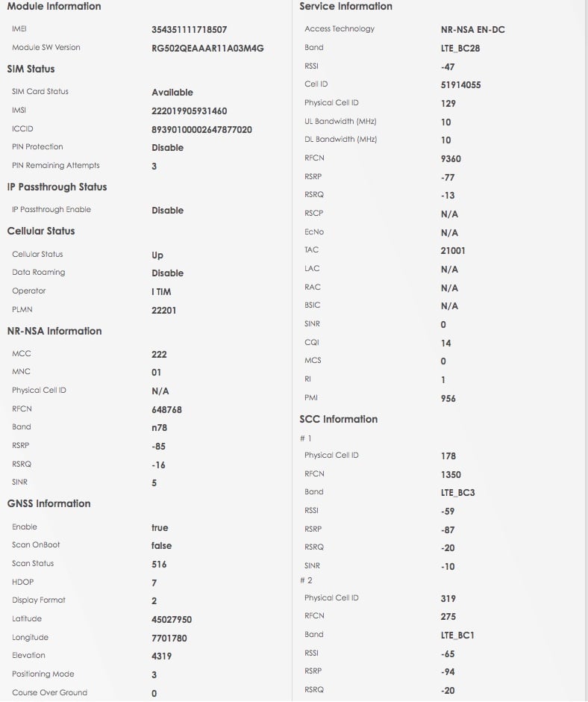Select the TAC value 21001
The image size is (588, 702).
(x=453, y=251)
